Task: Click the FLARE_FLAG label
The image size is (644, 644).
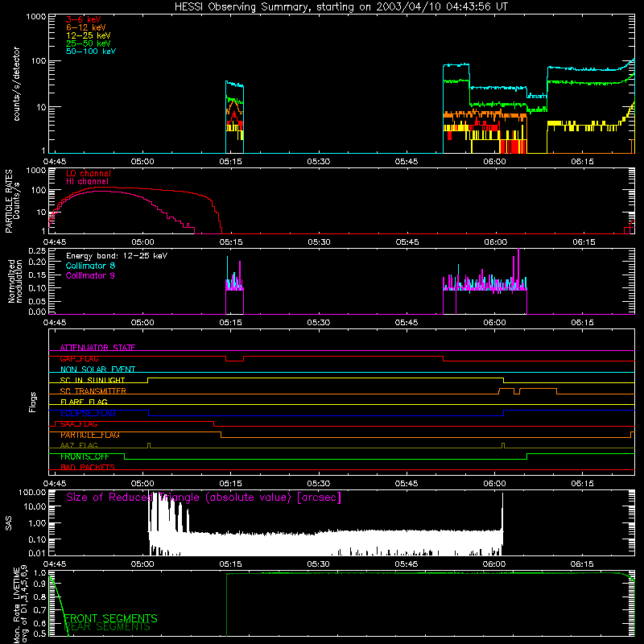Action: (x=84, y=402)
